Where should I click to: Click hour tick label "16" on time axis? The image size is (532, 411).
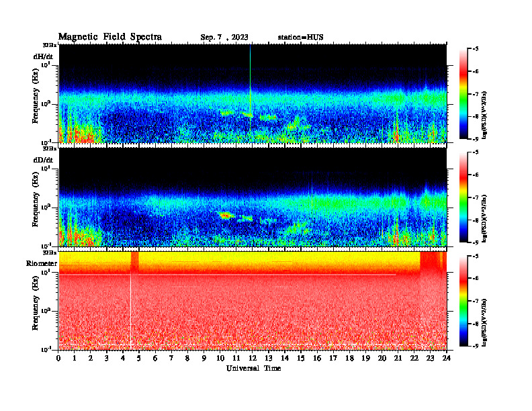317,358
